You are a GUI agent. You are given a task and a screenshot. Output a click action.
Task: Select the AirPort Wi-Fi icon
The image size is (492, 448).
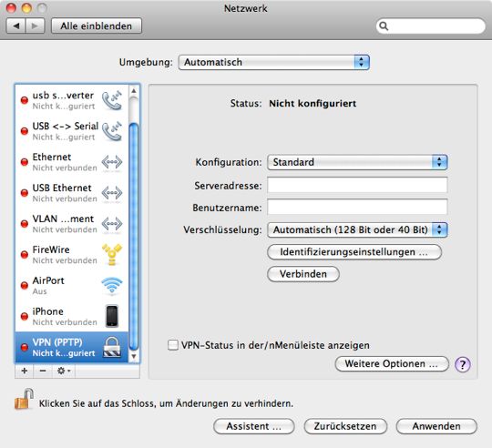click(x=112, y=286)
